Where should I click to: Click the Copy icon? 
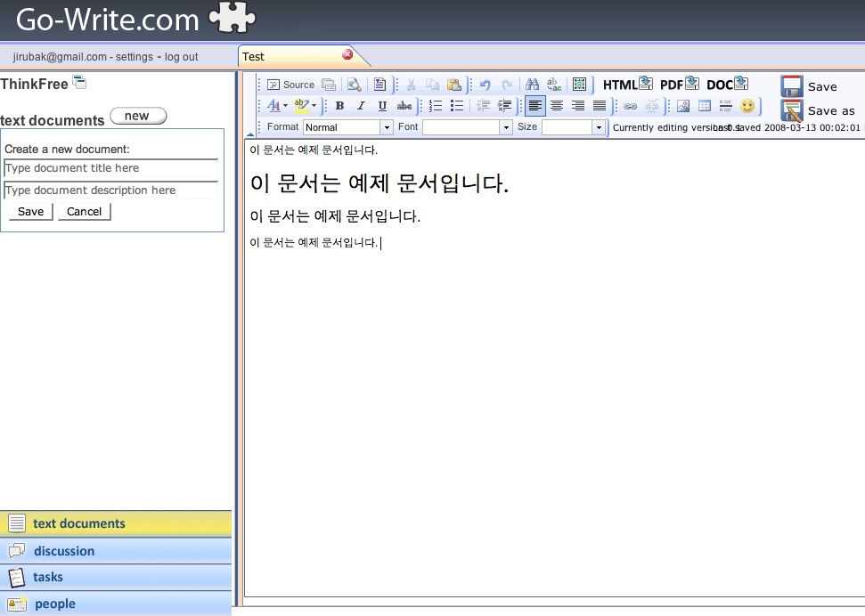[x=433, y=85]
